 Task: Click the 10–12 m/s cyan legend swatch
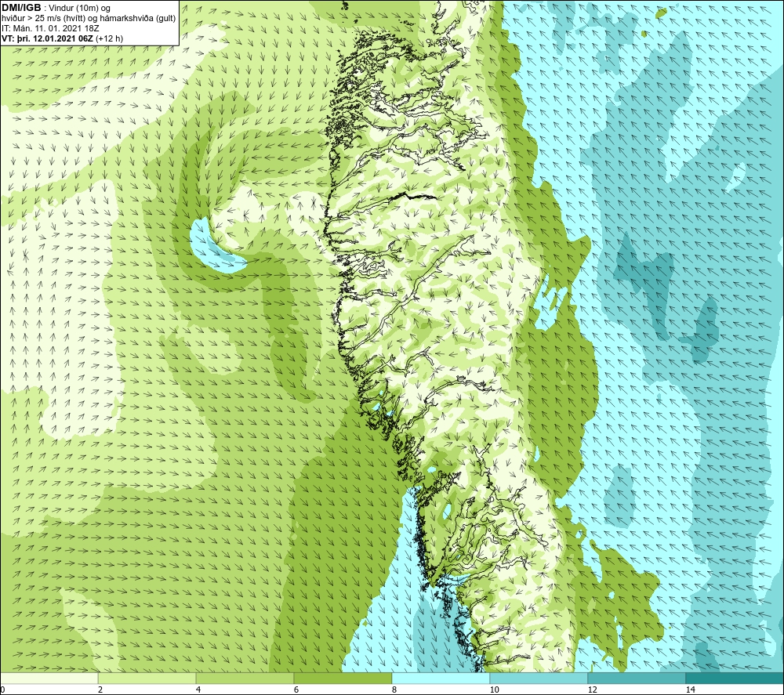click(539, 678)
